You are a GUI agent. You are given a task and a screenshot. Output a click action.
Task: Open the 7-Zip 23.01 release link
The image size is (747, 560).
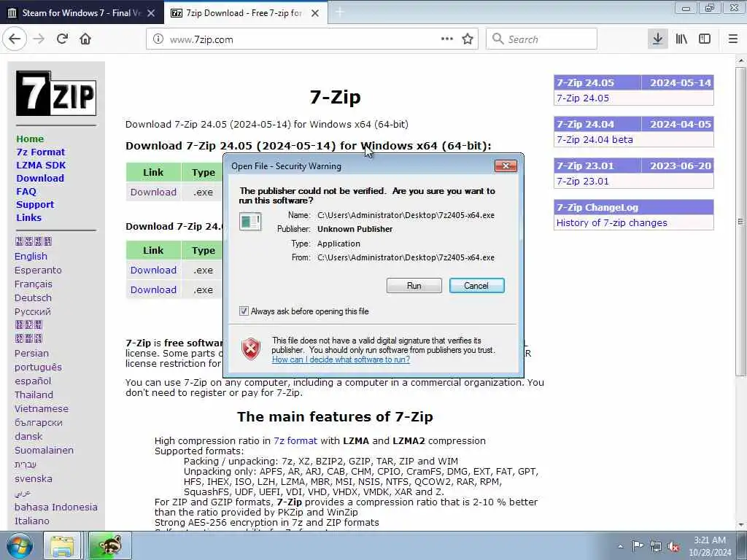pyautogui.click(x=583, y=182)
